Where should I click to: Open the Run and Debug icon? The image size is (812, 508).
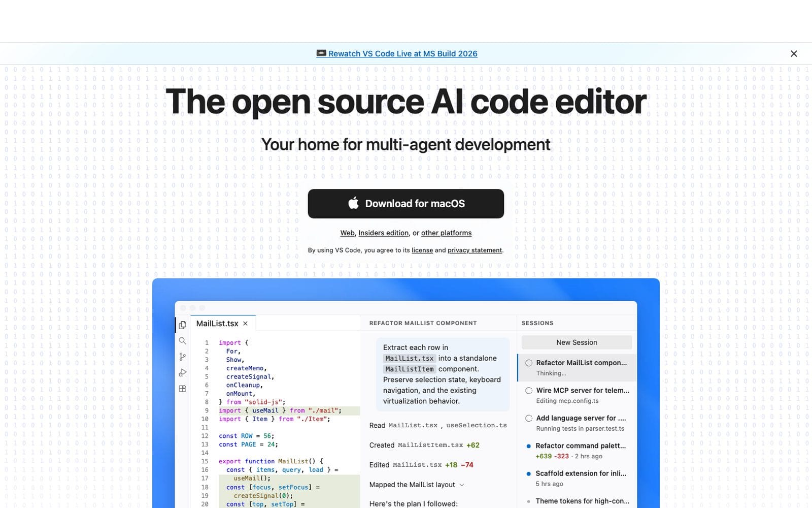pyautogui.click(x=183, y=373)
